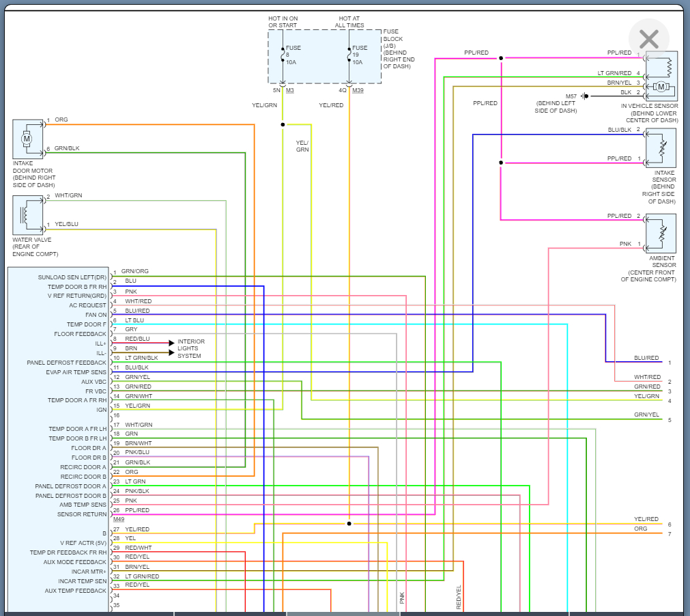The width and height of the screenshot is (690, 616).
Task: Click the 'HOT IN ON OR START' label
Action: coord(283,22)
